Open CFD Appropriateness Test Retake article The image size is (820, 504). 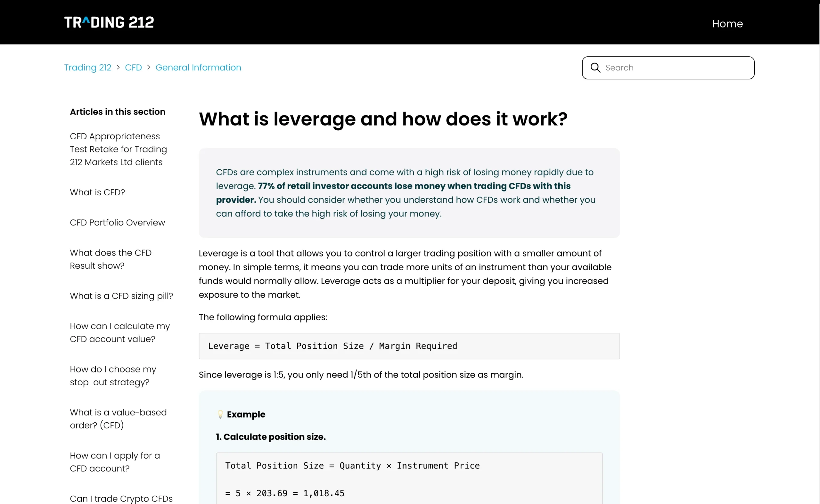[119, 149]
